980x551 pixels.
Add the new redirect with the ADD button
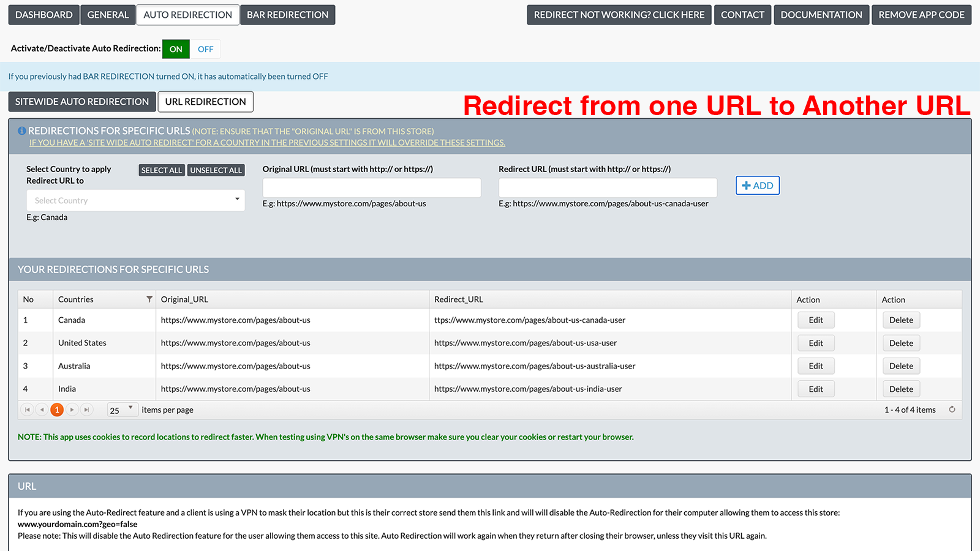tap(757, 185)
